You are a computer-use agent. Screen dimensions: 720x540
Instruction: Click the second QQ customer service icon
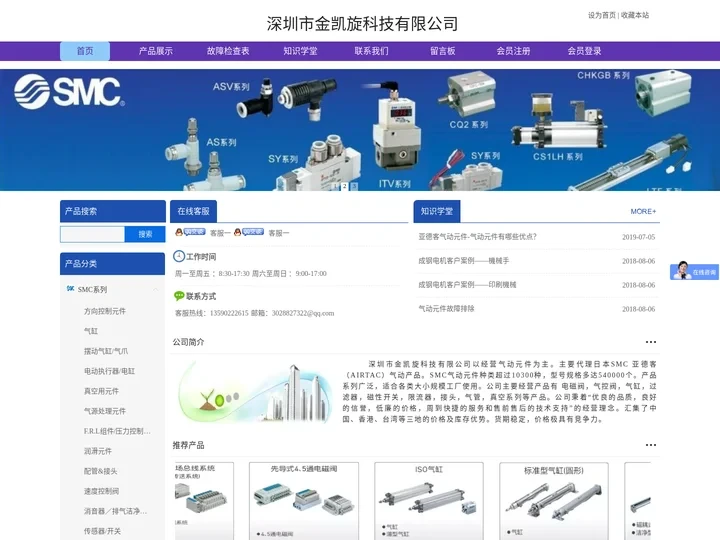tap(248, 232)
